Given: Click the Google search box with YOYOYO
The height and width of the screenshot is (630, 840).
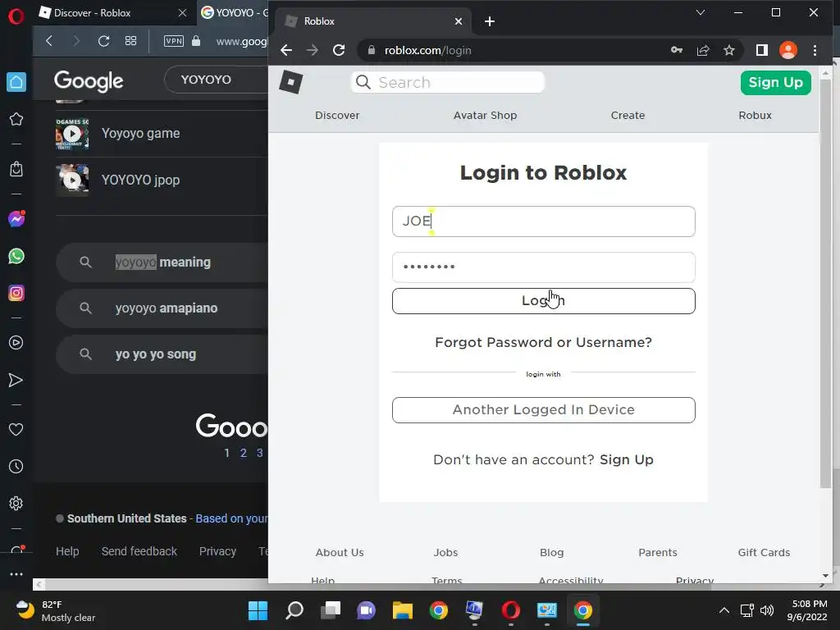Looking at the screenshot, I should point(217,80).
